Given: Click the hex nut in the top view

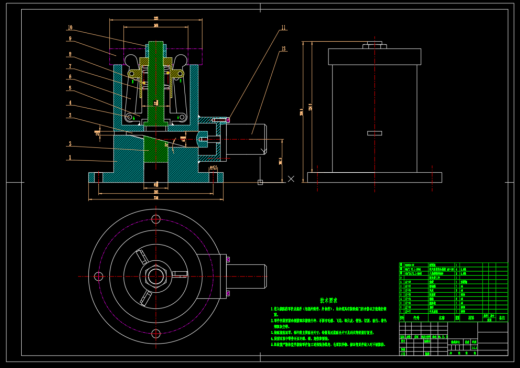Looking at the screenshot, I should (x=156, y=276).
